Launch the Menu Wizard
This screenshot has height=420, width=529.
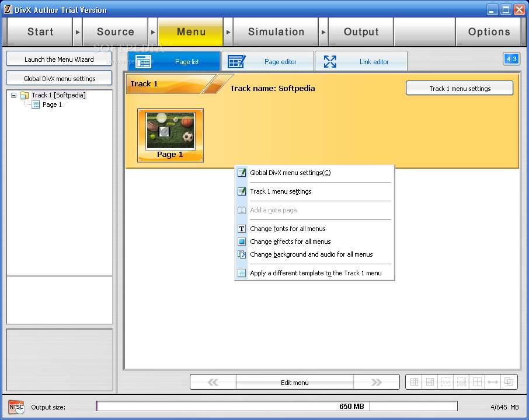pos(59,59)
